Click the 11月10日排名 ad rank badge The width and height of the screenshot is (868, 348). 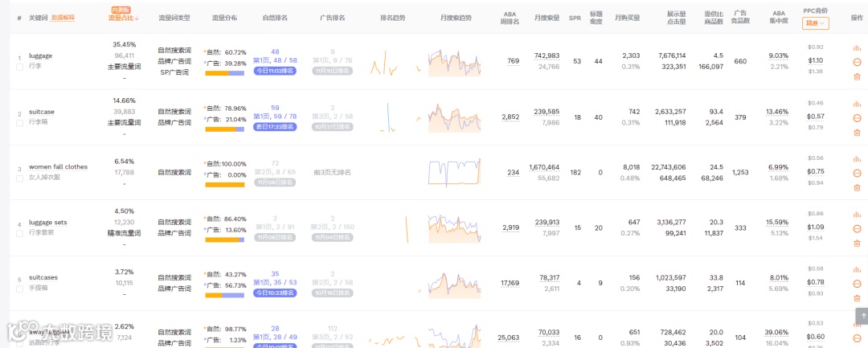[x=332, y=71]
